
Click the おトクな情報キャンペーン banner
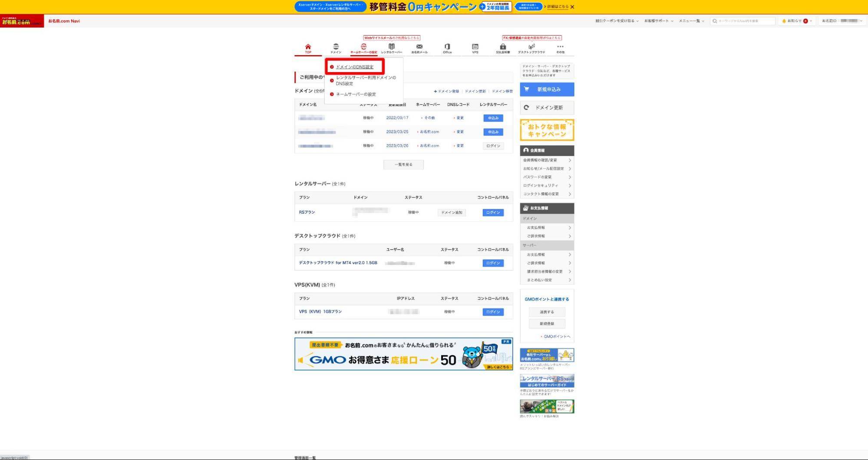click(547, 130)
